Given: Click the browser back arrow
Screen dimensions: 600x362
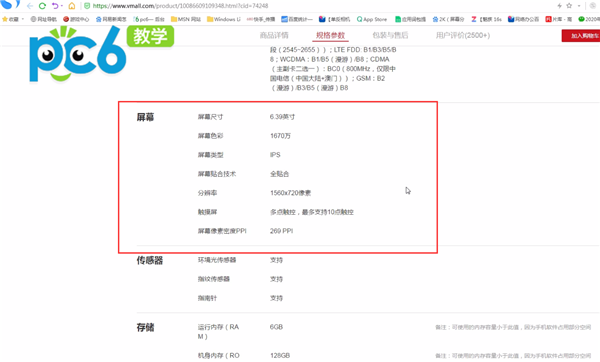Looking at the screenshot, I should (x=30, y=6).
